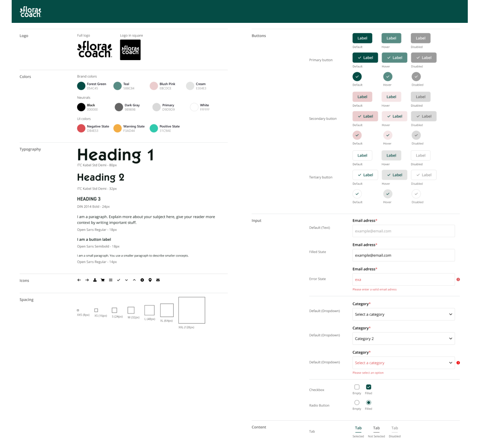Viewport: 479px width, 448px height.
Task: Click 'Please enter a valid email adress' message
Action: point(374,289)
